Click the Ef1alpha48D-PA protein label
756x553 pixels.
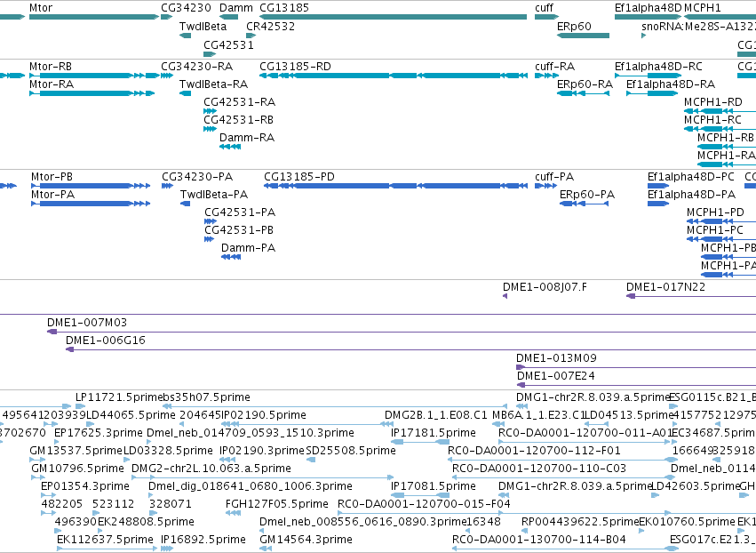tap(691, 195)
